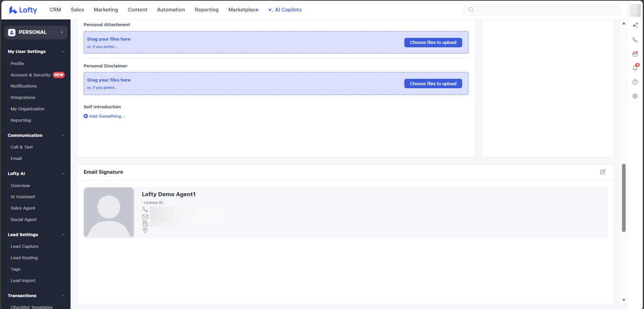Click the user avatar in top right corner
The image size is (644, 309).
point(635,10)
